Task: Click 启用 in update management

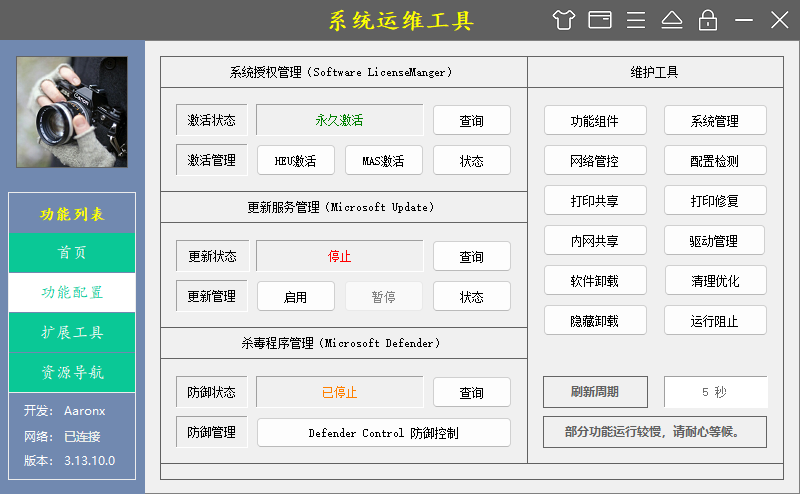Action: tap(296, 297)
